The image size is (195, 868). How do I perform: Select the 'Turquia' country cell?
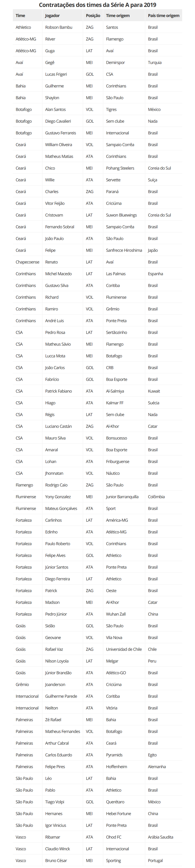tap(155, 62)
